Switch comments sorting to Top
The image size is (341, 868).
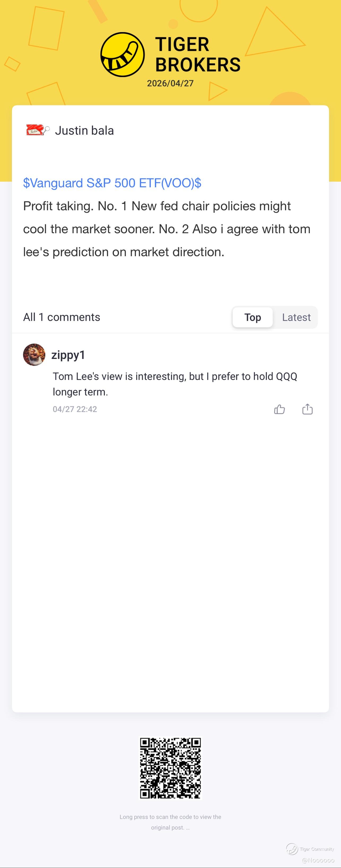(x=252, y=317)
